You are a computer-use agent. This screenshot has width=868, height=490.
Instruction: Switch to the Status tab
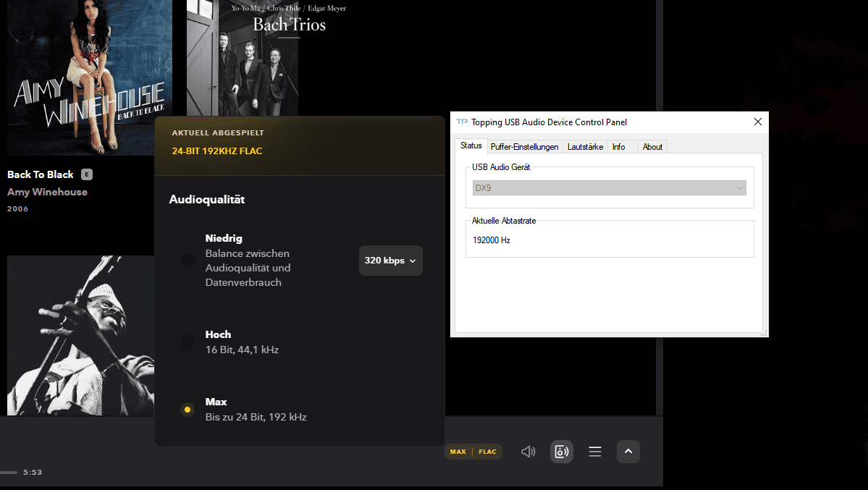click(x=471, y=145)
